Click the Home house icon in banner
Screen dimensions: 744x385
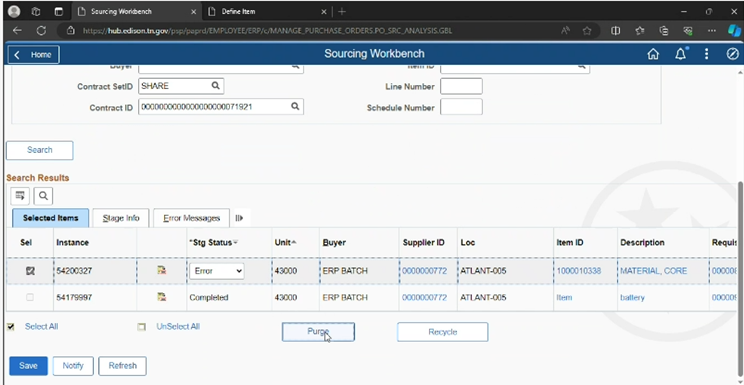click(x=653, y=54)
